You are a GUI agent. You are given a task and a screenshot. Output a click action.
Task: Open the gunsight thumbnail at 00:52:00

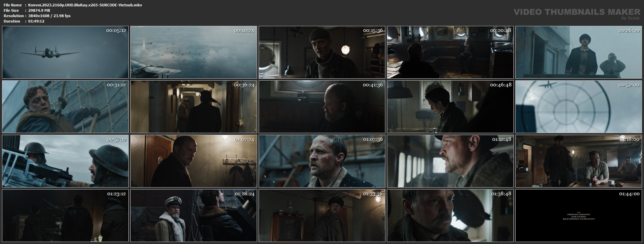(x=579, y=107)
